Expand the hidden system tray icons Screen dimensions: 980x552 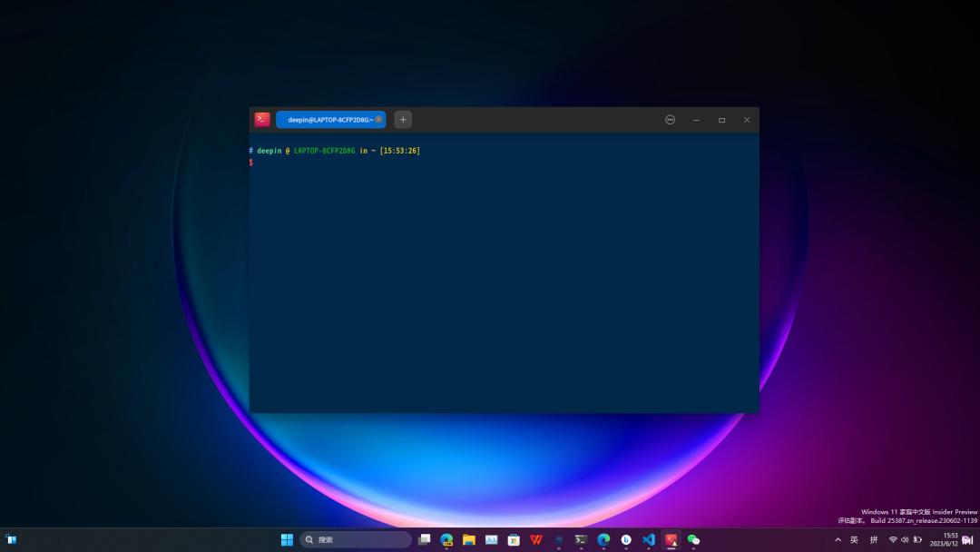[x=838, y=538]
